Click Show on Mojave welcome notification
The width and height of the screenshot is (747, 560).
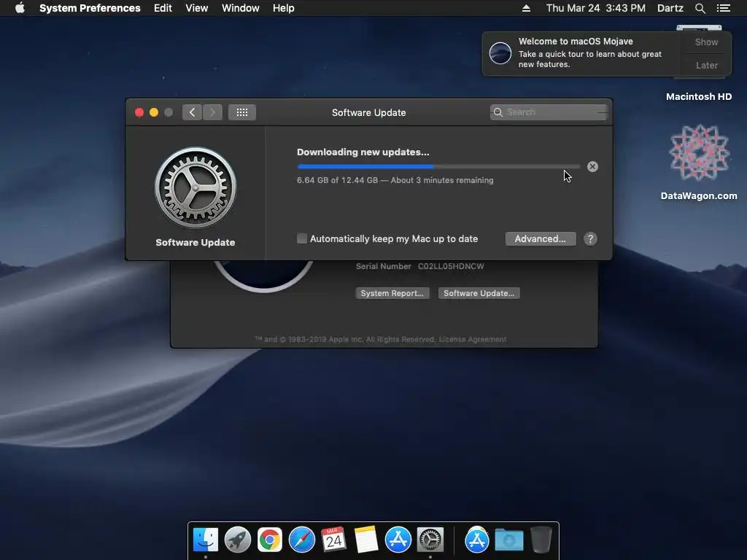(706, 42)
